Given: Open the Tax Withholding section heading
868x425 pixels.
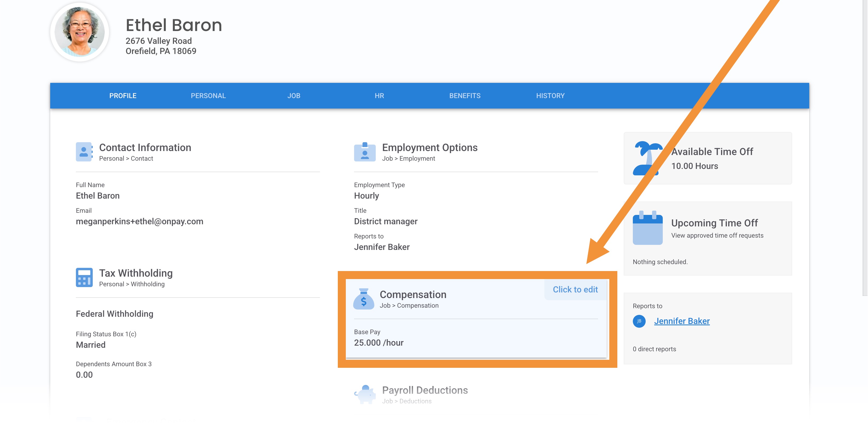Looking at the screenshot, I should (136, 273).
